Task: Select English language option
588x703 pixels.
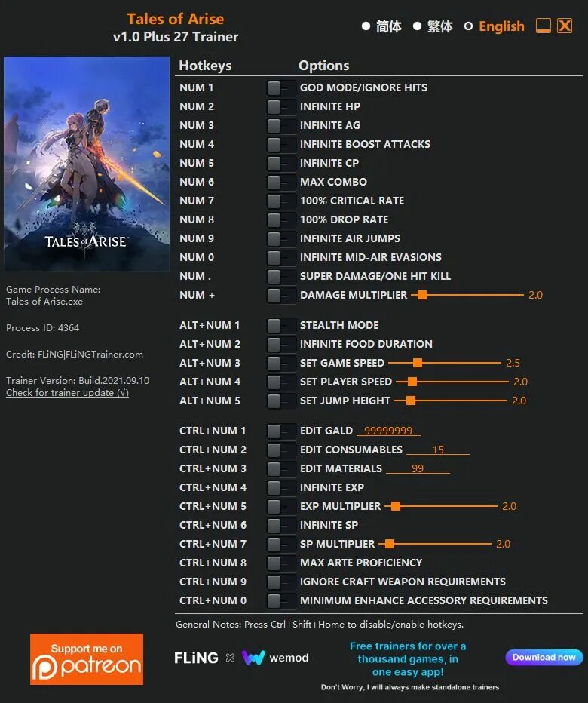Action: 468,26
